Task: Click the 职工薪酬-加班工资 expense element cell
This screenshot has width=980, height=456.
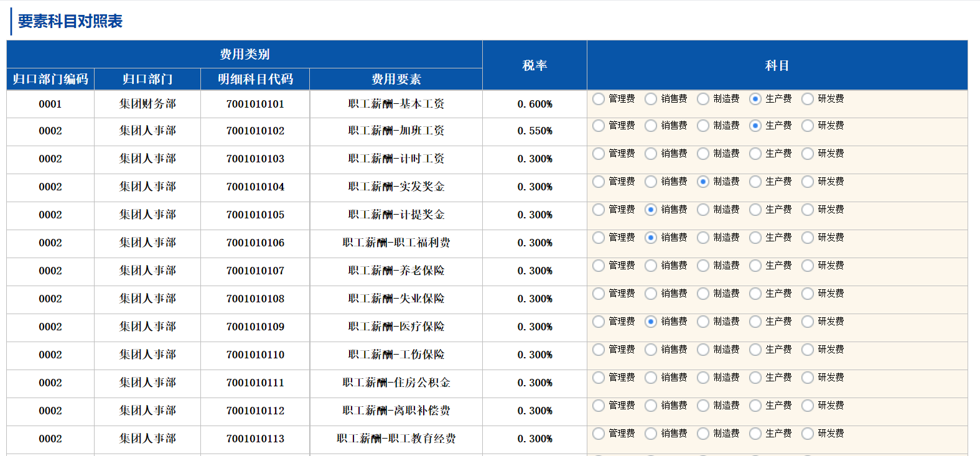Action: [396, 131]
